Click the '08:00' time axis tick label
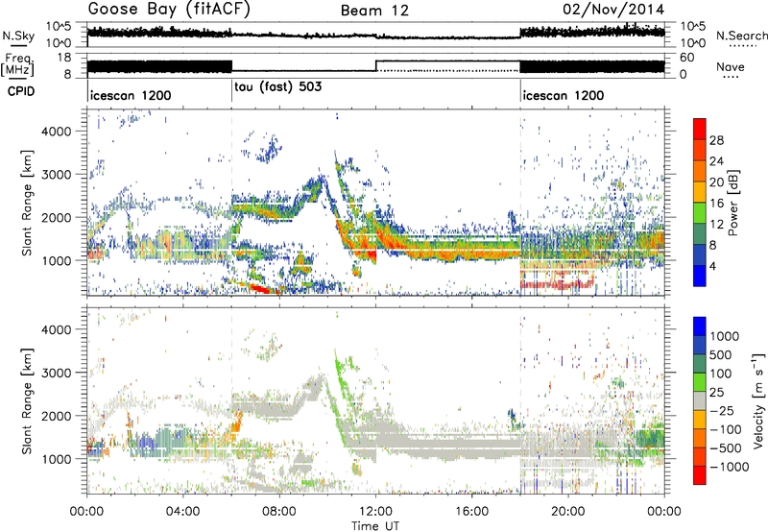The width and height of the screenshot is (768, 532). (x=279, y=512)
